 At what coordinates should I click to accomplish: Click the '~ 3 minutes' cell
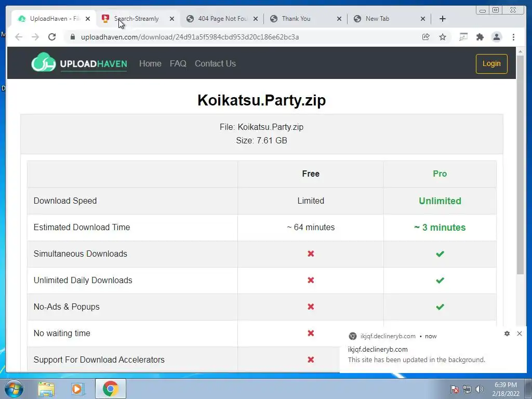click(440, 228)
